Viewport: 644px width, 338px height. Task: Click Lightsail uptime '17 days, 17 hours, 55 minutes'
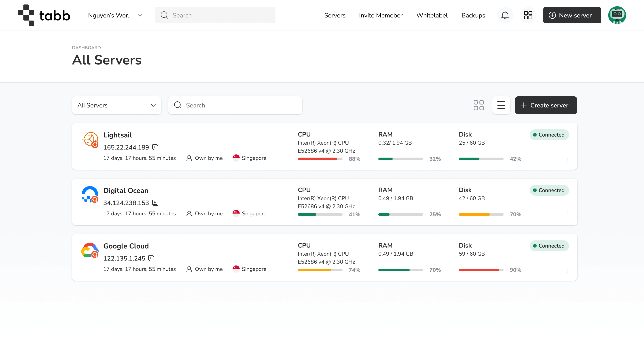click(x=140, y=158)
